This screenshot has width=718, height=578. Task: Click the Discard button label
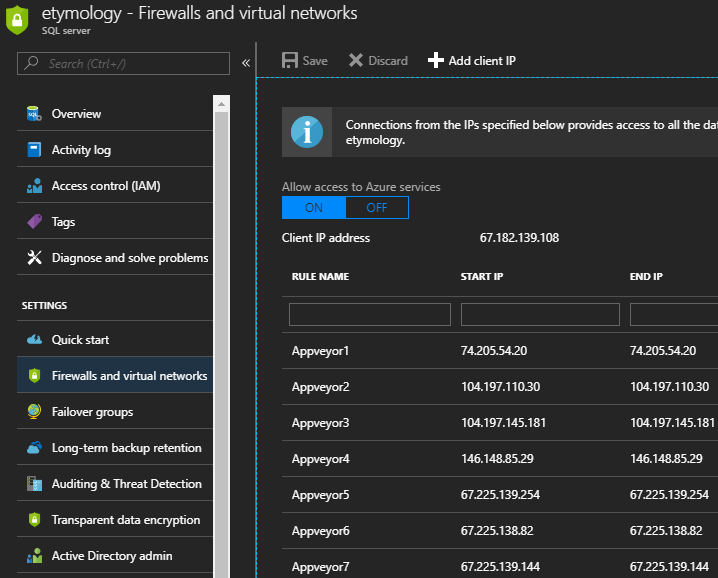click(388, 61)
